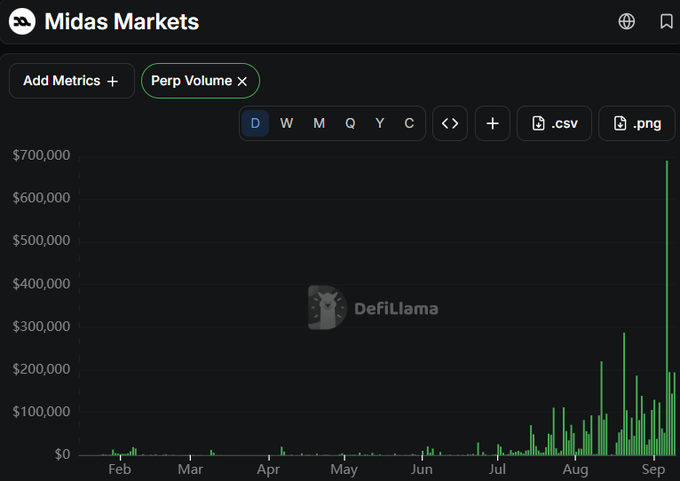Switch to Weekly (W) interval

tap(286, 123)
